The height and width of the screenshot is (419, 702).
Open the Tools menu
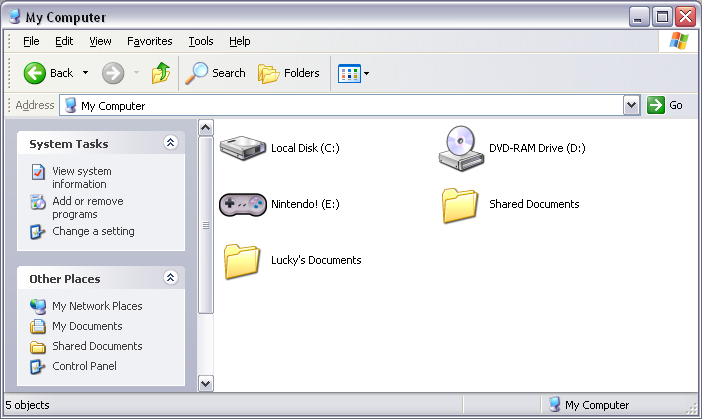pyautogui.click(x=201, y=41)
